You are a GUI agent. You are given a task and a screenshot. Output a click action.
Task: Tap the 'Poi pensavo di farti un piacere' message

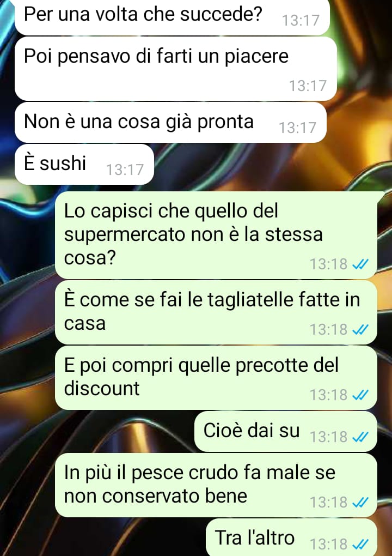pos(176,69)
